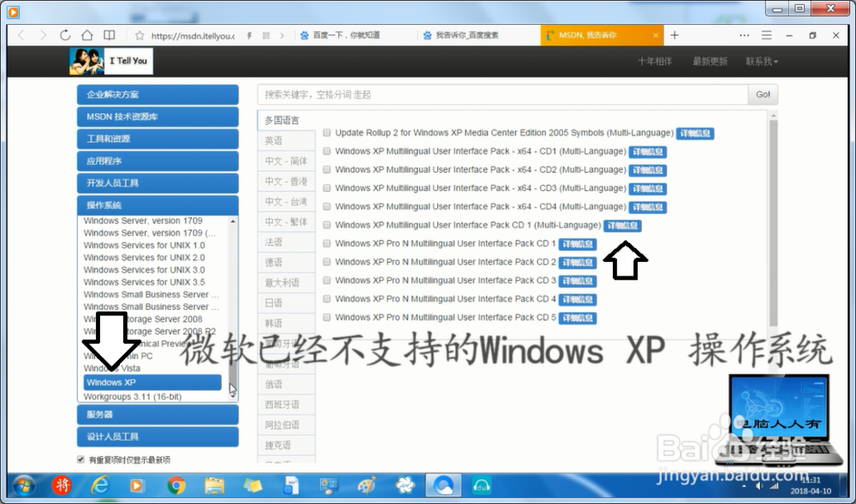856x504 pixels.
Task: Show 详细信息 for MUI Pack x64 CD1
Action: (x=647, y=152)
